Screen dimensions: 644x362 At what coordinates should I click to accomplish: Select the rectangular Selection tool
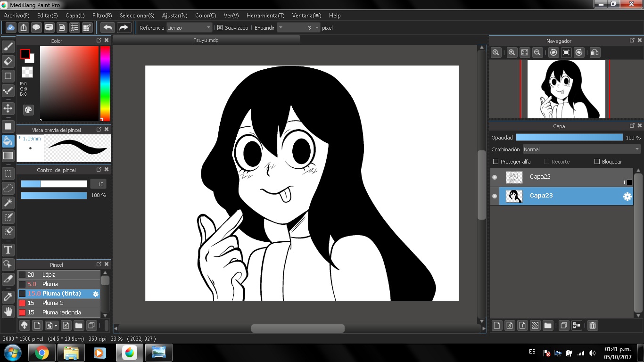[8, 173]
